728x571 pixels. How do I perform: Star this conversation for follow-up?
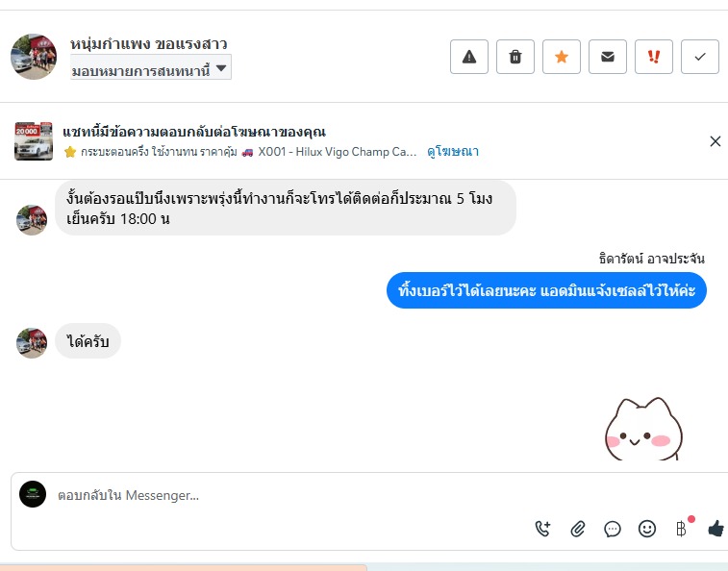(x=562, y=58)
